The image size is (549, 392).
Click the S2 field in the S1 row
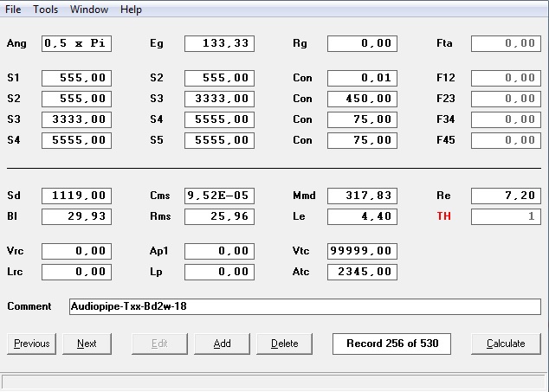[220, 78]
